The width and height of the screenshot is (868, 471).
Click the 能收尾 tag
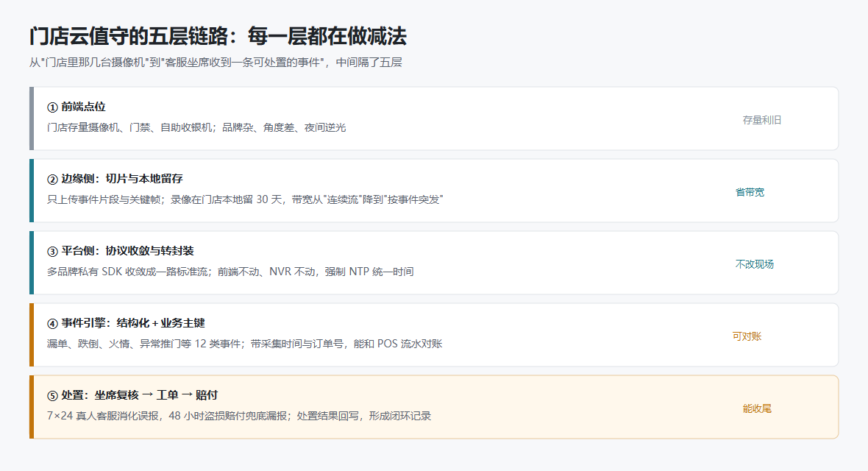[757, 408]
